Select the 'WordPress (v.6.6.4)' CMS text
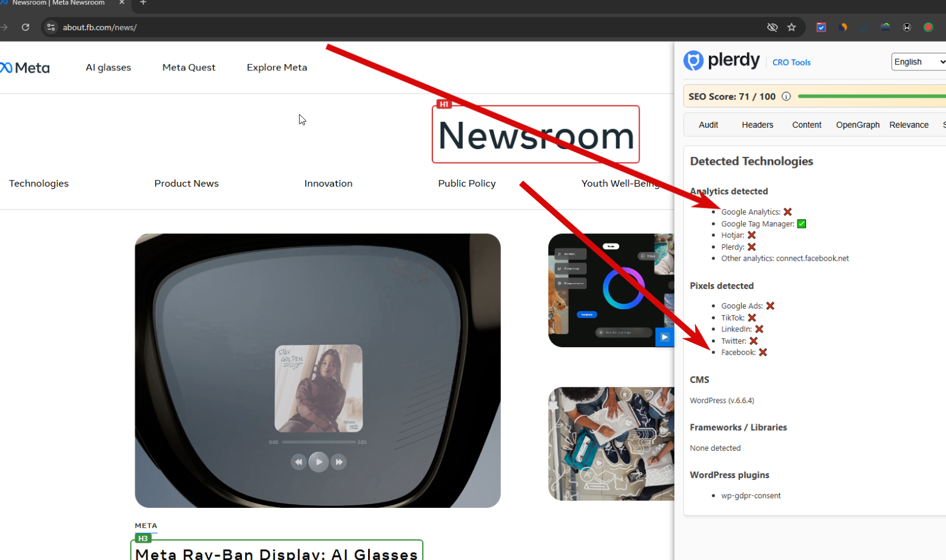 (x=722, y=401)
